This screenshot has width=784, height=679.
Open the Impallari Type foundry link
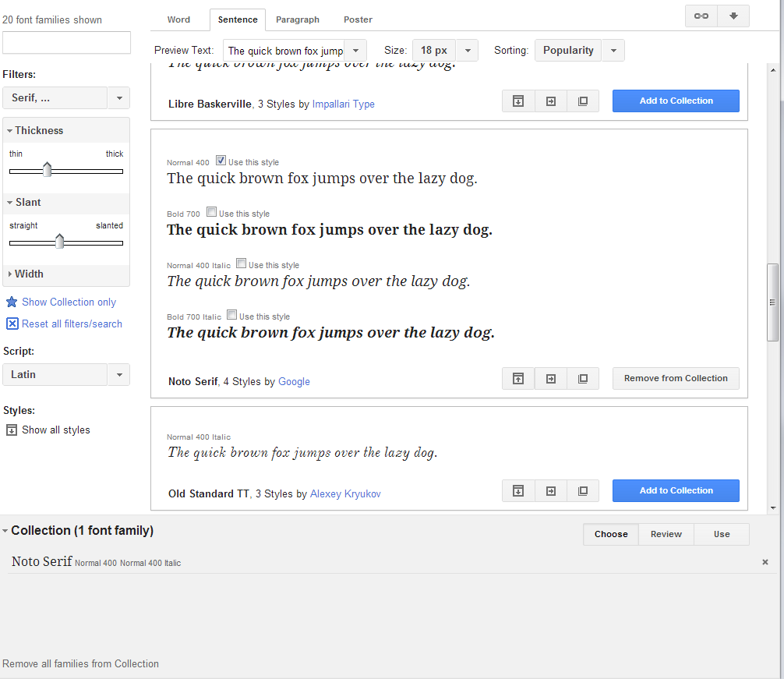pyautogui.click(x=344, y=103)
